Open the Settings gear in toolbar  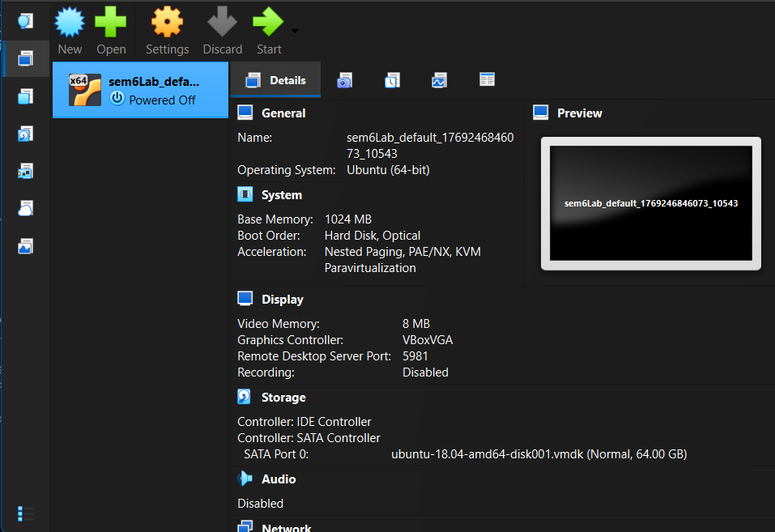click(x=167, y=23)
